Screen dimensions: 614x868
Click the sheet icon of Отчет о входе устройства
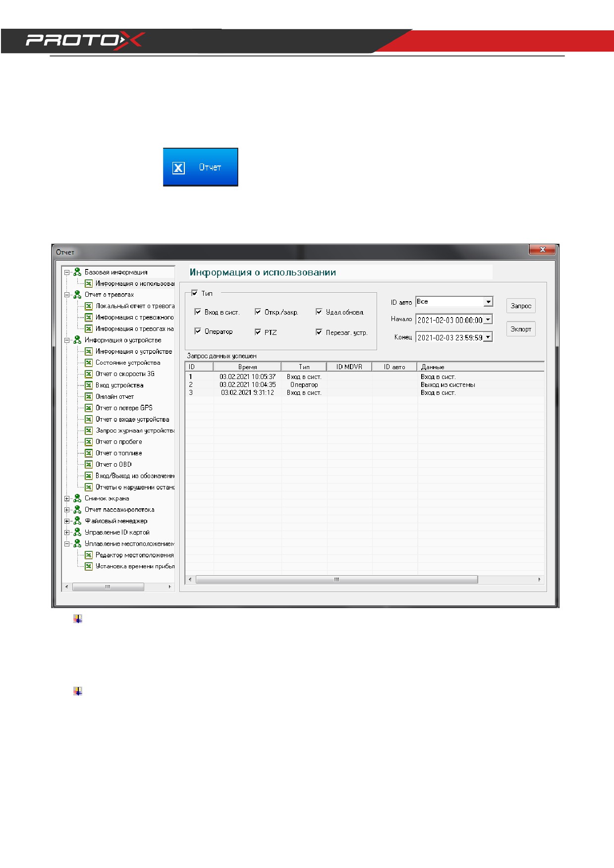[x=89, y=419]
